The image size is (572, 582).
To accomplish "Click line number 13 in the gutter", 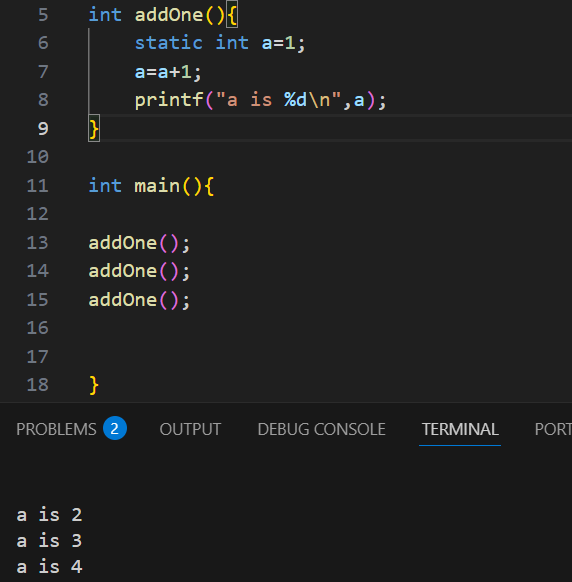I will (x=37, y=243).
